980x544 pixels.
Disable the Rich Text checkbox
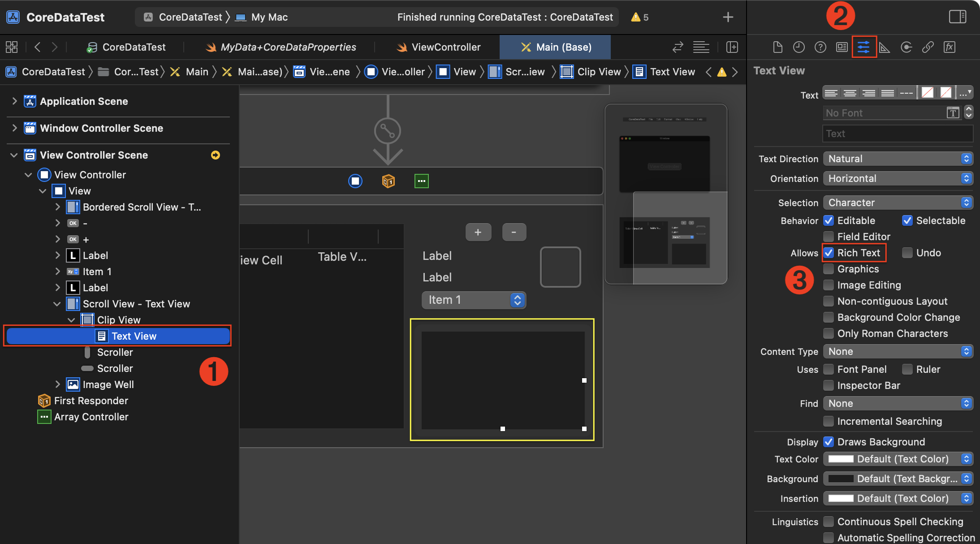click(829, 253)
